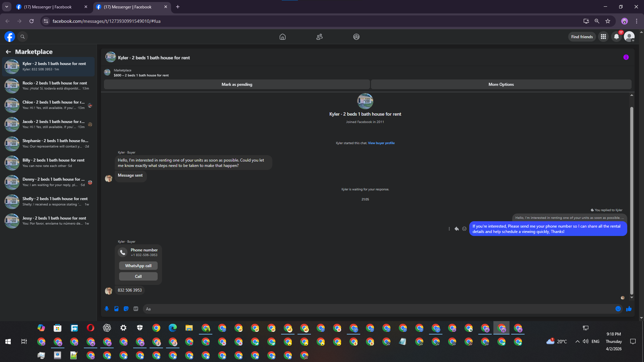This screenshot has height=362, width=644.
Task: Open the GIF picker icon
Action: point(136,309)
